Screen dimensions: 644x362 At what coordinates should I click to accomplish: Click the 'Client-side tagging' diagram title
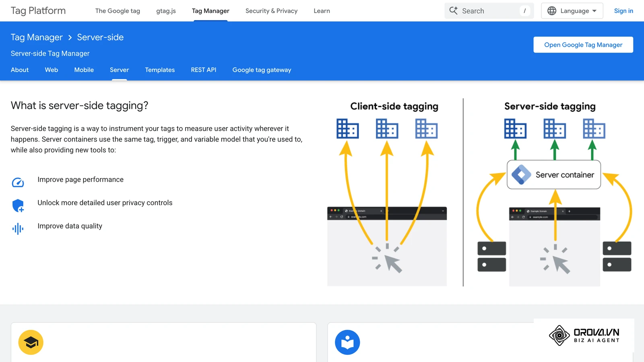[394, 106]
